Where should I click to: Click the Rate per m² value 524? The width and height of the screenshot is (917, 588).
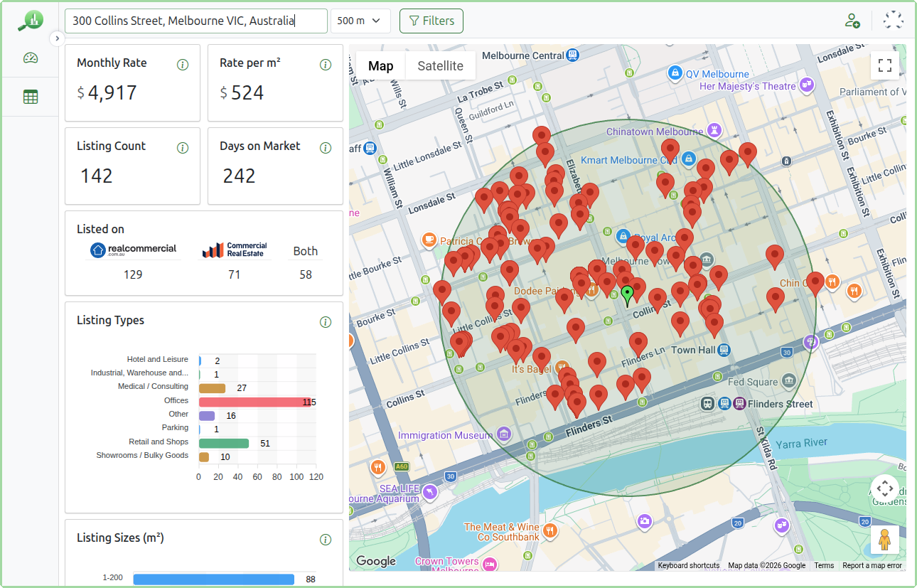point(247,93)
